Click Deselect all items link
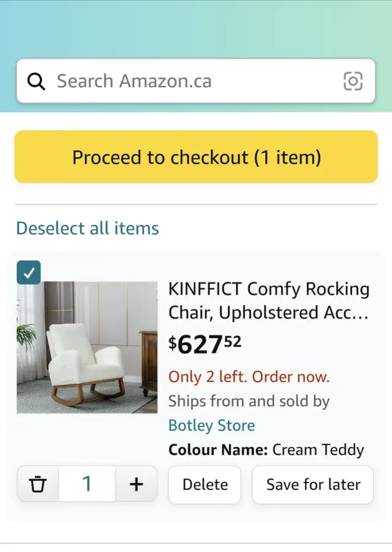The width and height of the screenshot is (392, 552). click(88, 229)
